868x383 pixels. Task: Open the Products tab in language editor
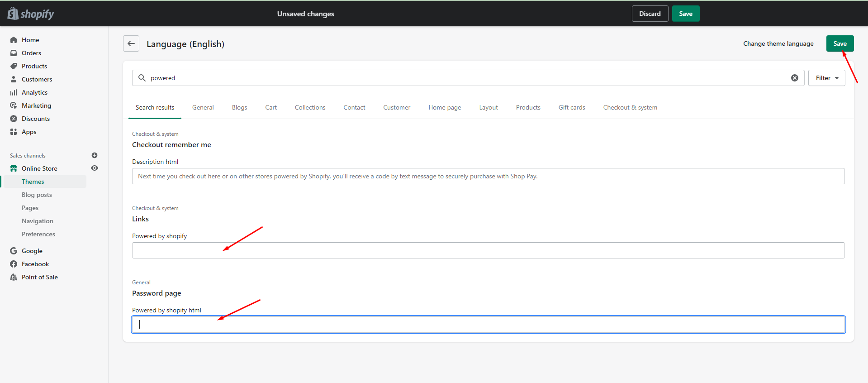click(528, 107)
